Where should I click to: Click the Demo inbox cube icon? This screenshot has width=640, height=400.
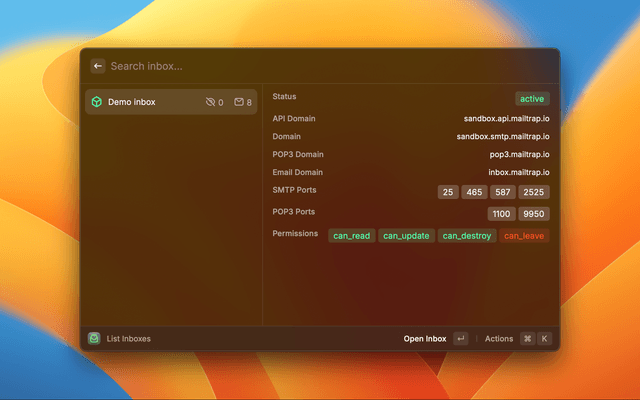[x=96, y=102]
